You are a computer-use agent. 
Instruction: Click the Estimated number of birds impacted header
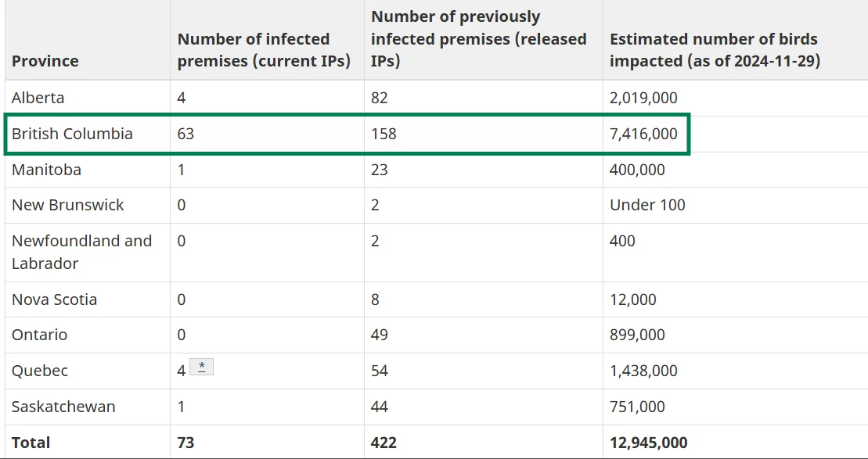pyautogui.click(x=715, y=50)
